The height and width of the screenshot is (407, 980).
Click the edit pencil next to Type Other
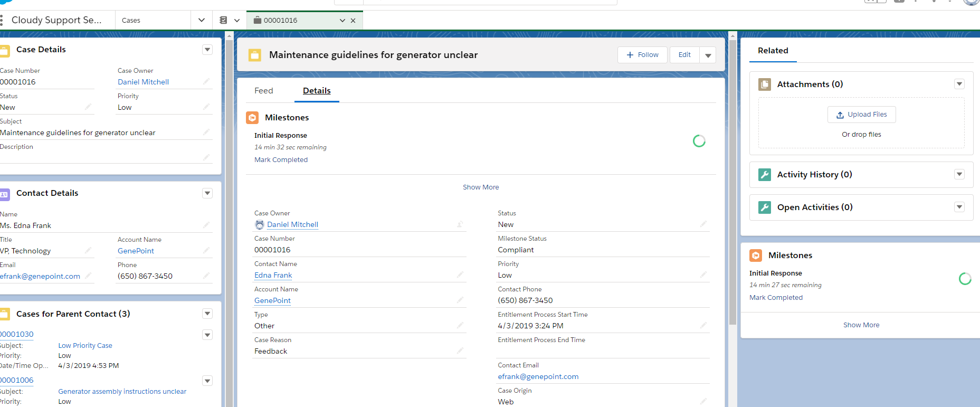coord(460,325)
